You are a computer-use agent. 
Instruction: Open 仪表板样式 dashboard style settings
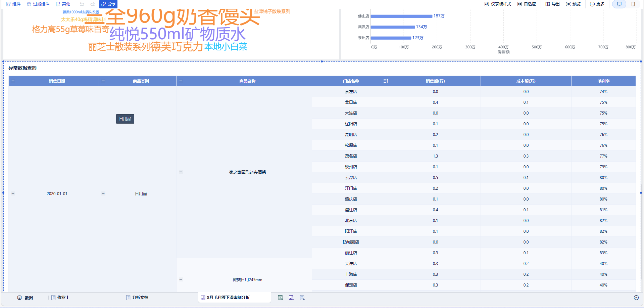coord(498,4)
